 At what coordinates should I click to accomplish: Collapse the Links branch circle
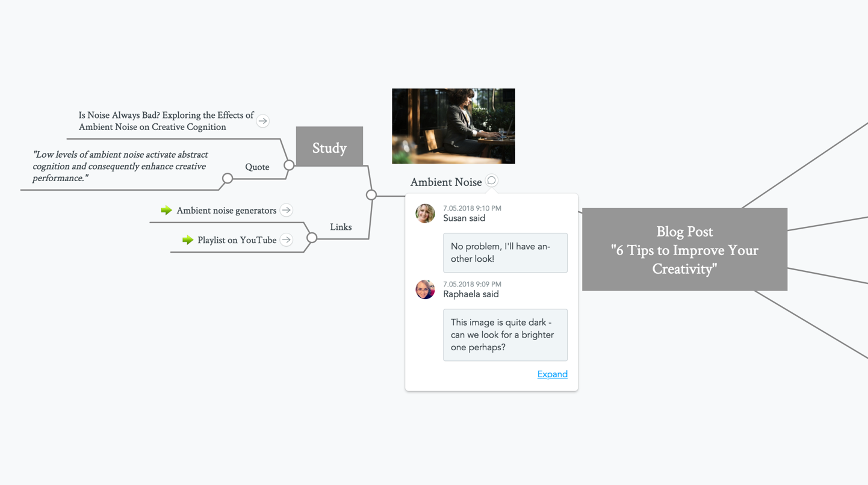point(312,238)
